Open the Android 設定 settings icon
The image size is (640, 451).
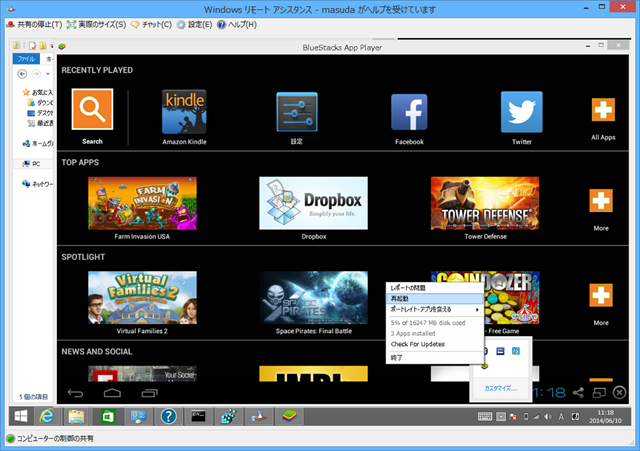point(297,112)
